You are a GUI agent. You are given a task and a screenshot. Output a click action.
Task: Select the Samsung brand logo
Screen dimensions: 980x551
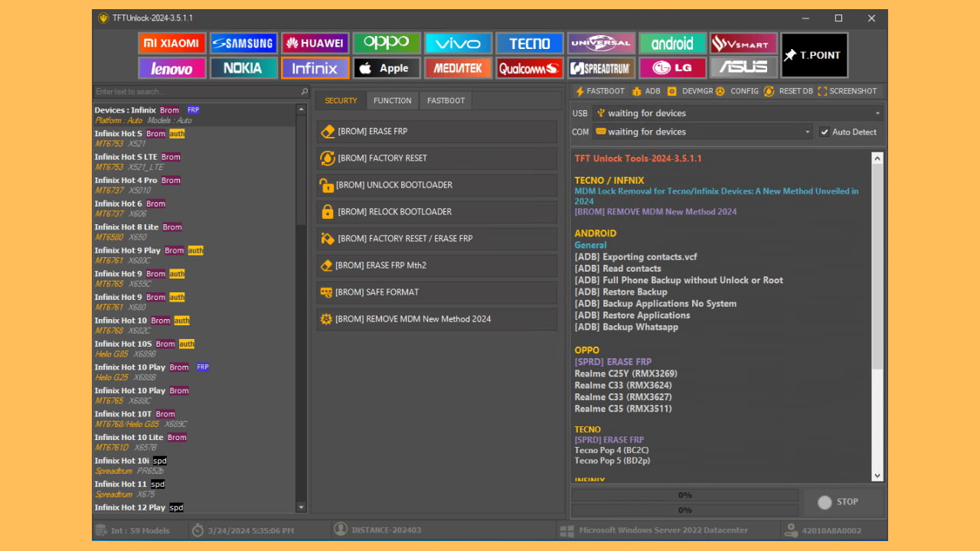pos(243,44)
